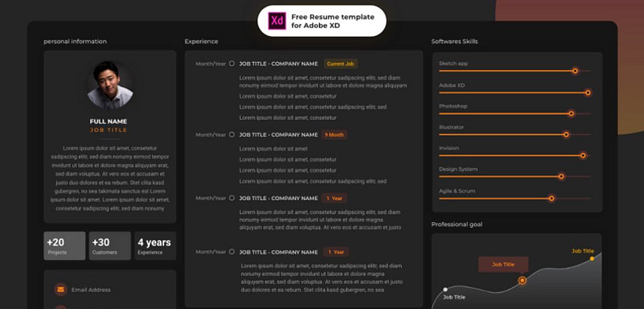The height and width of the screenshot is (309, 644).
Task: Click the Current Job badge
Action: pos(340,64)
